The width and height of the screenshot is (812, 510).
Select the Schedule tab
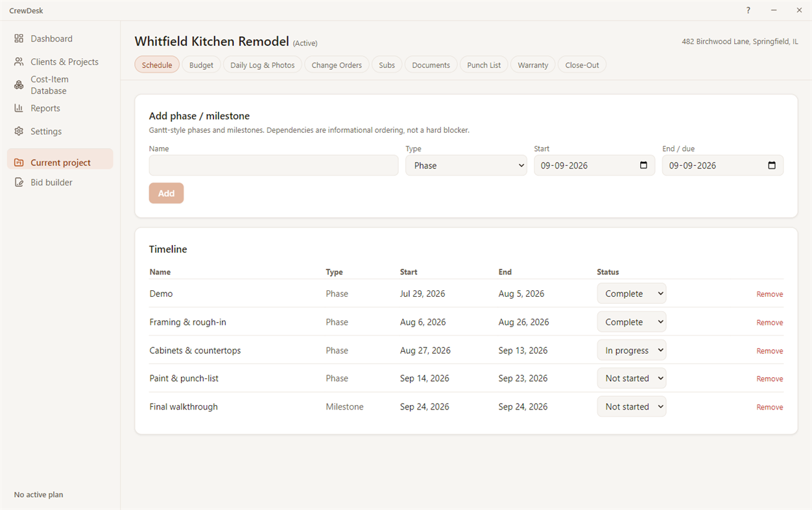[x=157, y=65]
